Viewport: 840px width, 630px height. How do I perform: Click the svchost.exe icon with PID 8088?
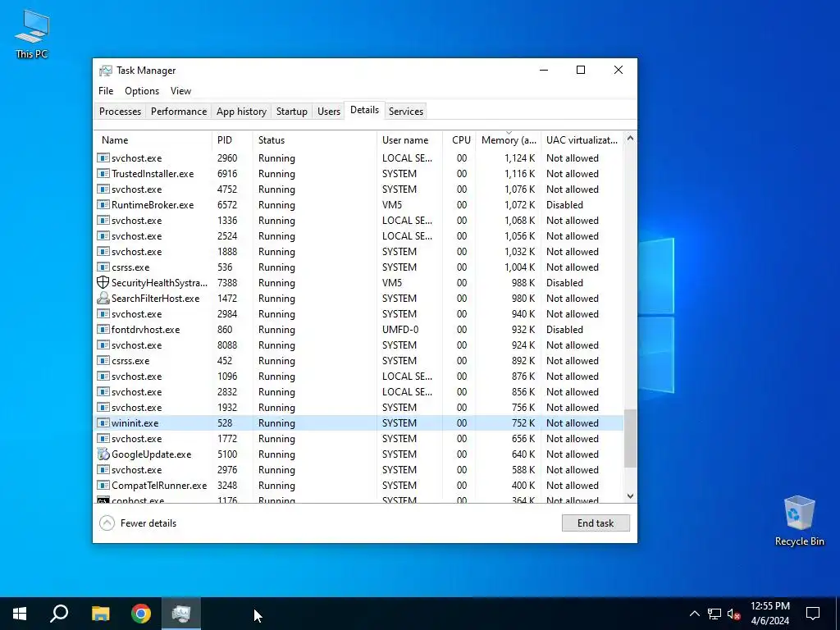coord(103,345)
